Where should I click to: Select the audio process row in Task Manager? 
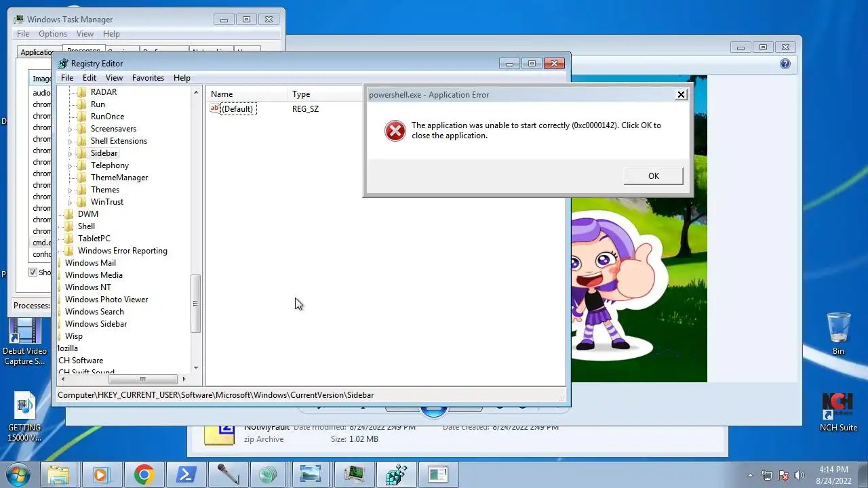[41, 93]
